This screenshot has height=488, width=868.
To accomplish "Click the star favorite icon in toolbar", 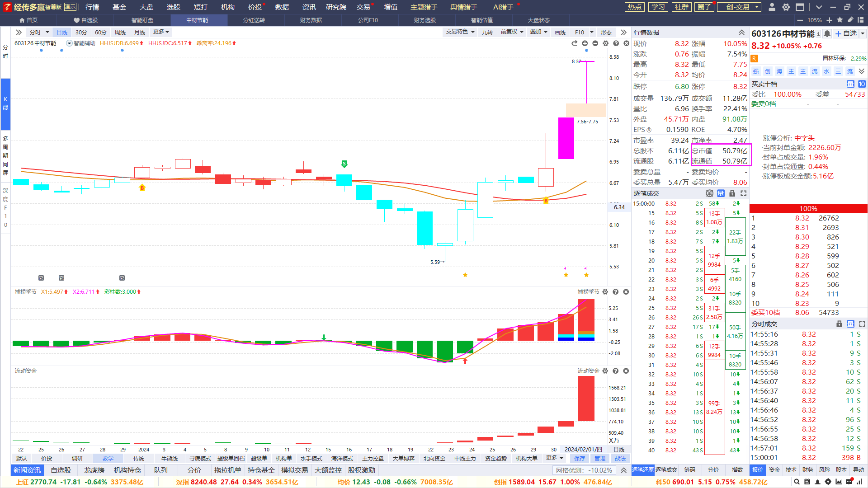I will pos(840,20).
